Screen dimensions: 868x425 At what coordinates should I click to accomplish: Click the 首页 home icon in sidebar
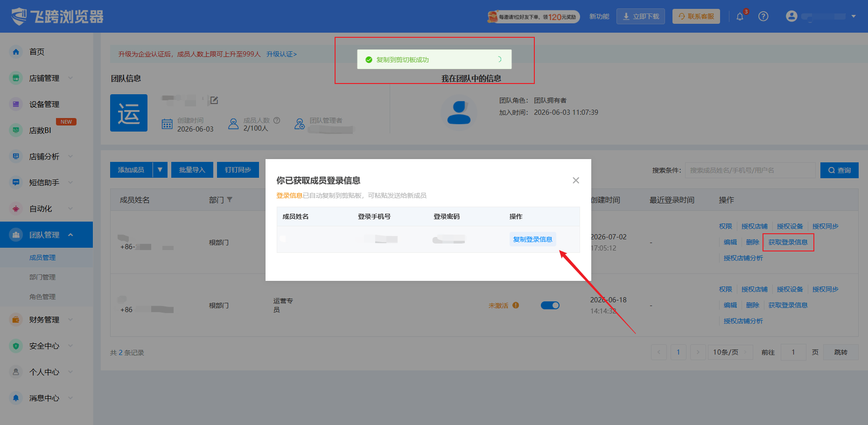point(16,52)
